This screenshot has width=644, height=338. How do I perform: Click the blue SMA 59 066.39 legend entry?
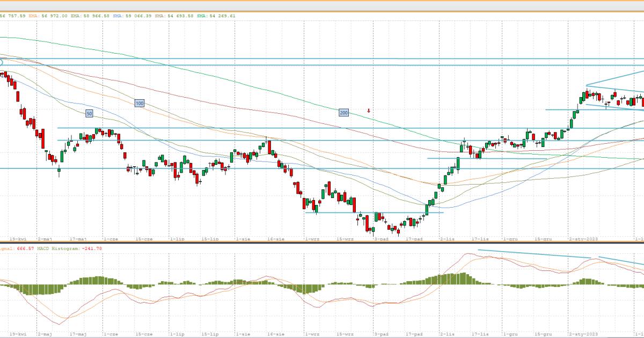132,16
